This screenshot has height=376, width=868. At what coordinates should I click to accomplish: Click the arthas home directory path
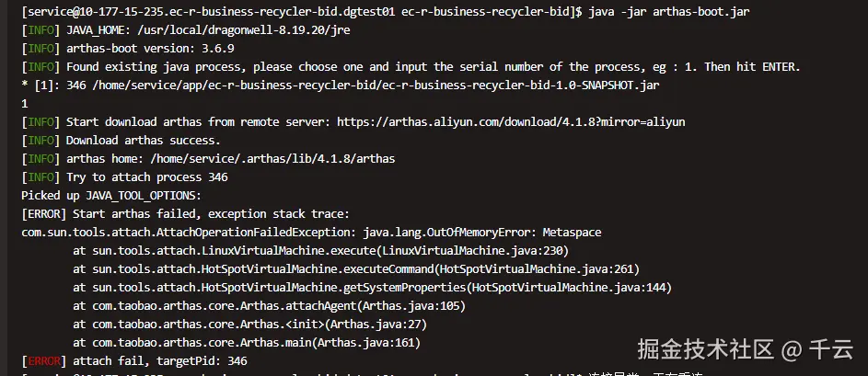pos(273,159)
